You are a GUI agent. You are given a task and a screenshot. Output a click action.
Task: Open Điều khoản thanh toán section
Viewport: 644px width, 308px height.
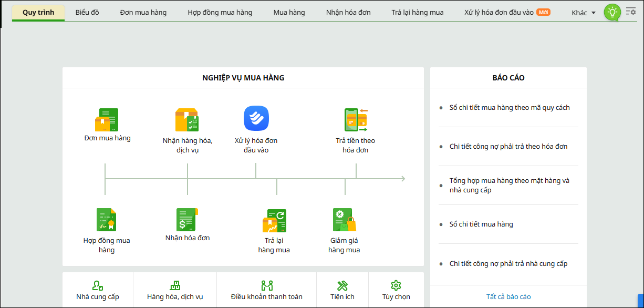(x=267, y=290)
